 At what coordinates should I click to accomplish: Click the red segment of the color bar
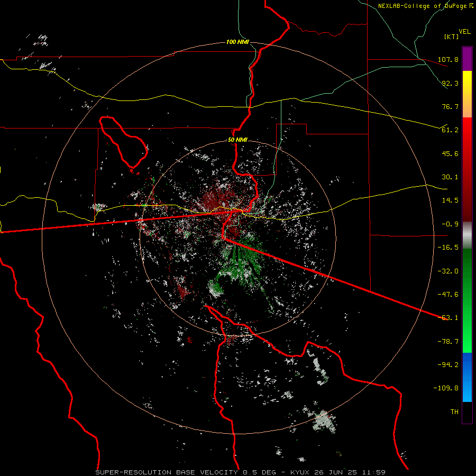pos(467,169)
